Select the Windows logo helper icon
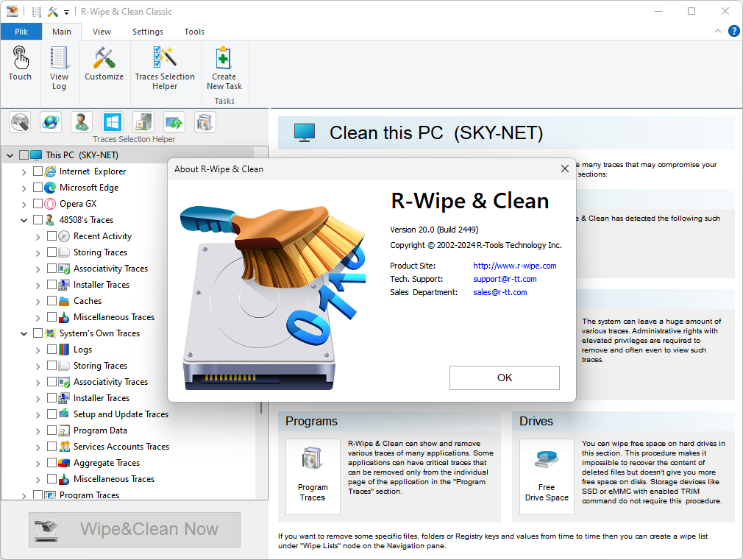This screenshot has width=743, height=560. click(x=113, y=122)
